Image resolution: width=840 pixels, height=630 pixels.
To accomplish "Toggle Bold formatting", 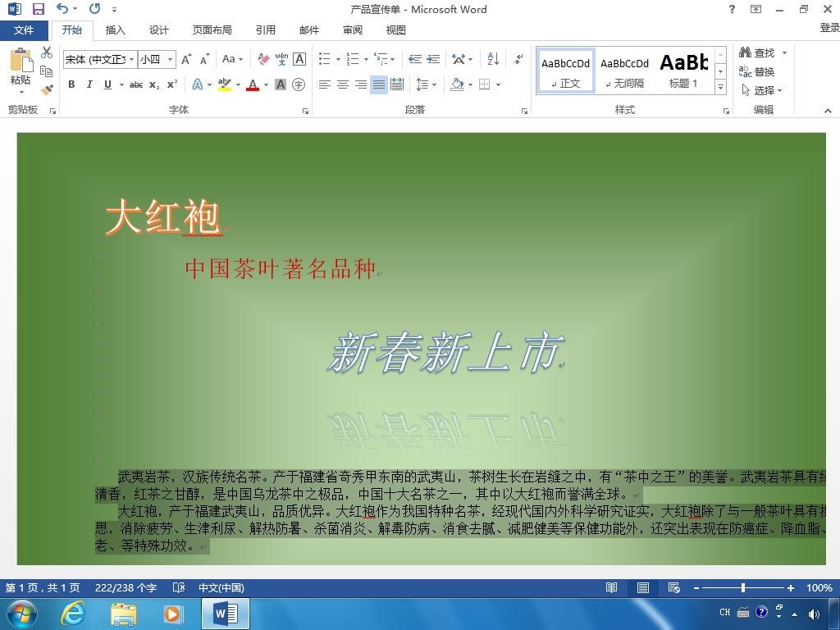I will pos(71,84).
